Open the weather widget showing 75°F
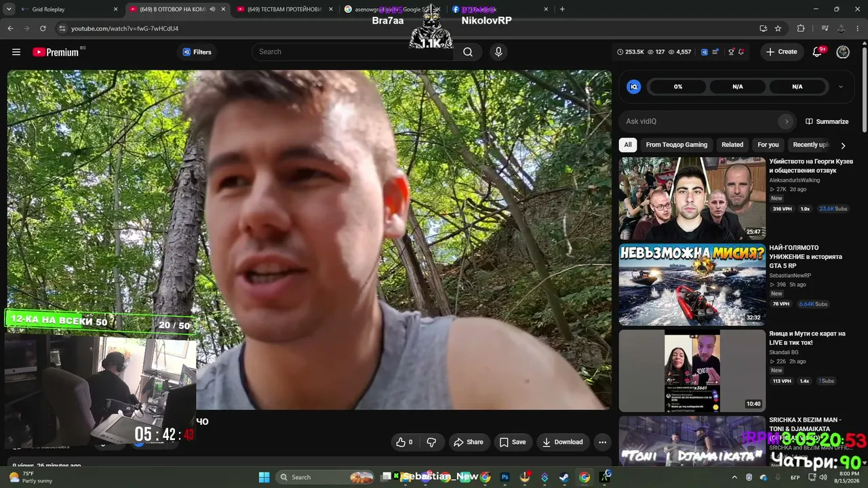 tap(31, 477)
